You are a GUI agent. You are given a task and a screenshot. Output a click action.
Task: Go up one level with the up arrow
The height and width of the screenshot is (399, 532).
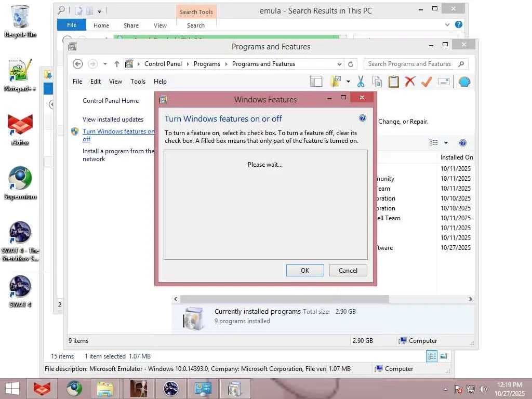tap(117, 64)
